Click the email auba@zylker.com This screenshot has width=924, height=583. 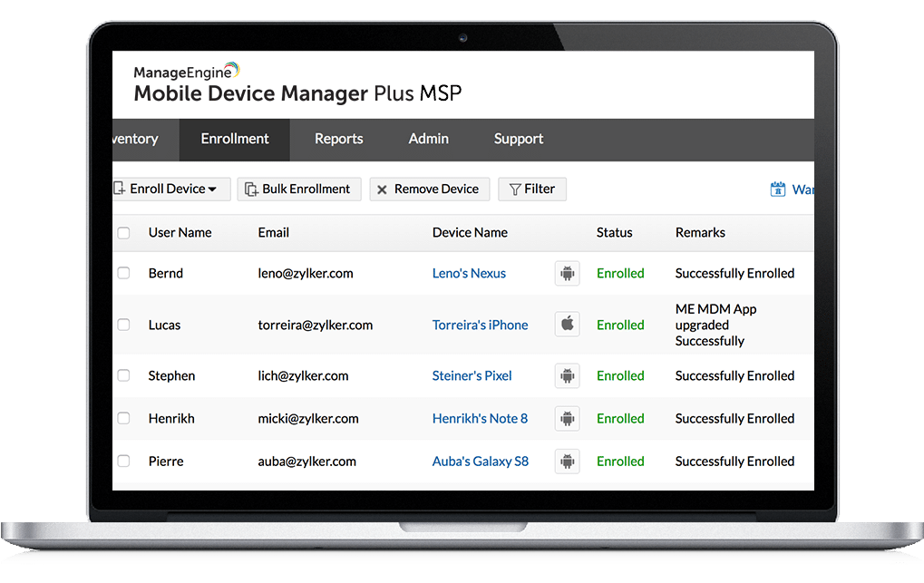point(307,462)
